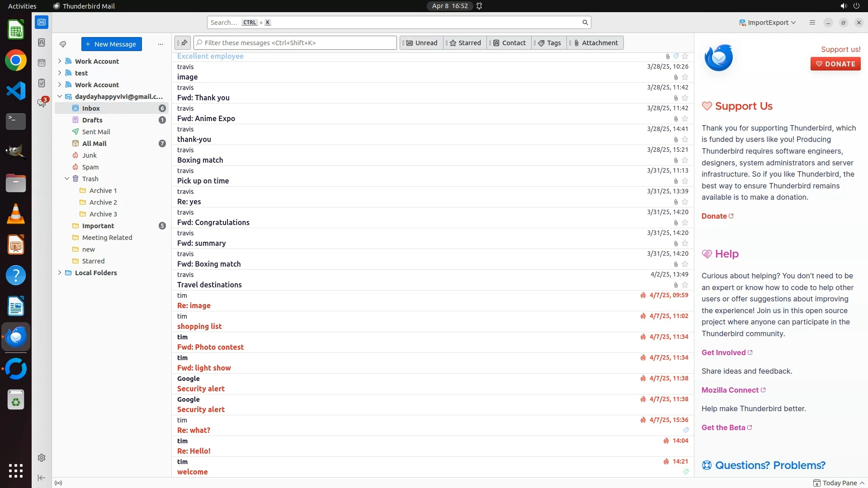Click the New Message button

point(111,44)
